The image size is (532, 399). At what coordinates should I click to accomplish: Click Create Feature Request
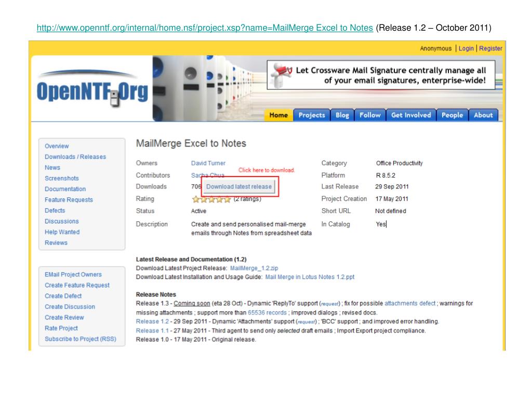(x=77, y=285)
